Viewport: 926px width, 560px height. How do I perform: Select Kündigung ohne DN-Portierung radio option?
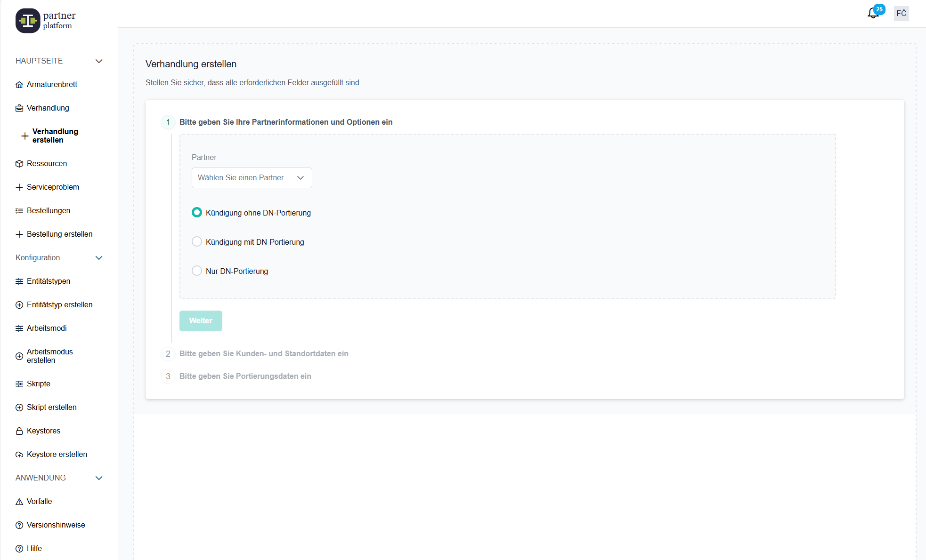[x=197, y=213]
